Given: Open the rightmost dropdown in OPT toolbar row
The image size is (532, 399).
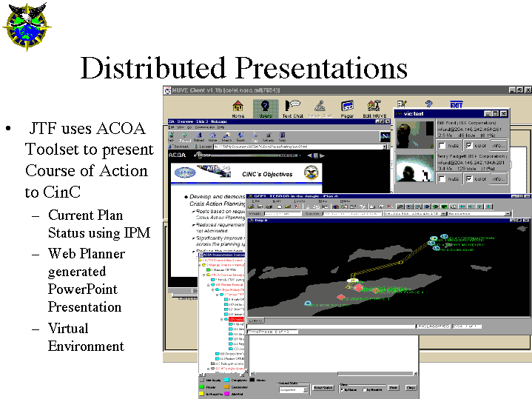Looking at the screenshot, I should pos(508,214).
